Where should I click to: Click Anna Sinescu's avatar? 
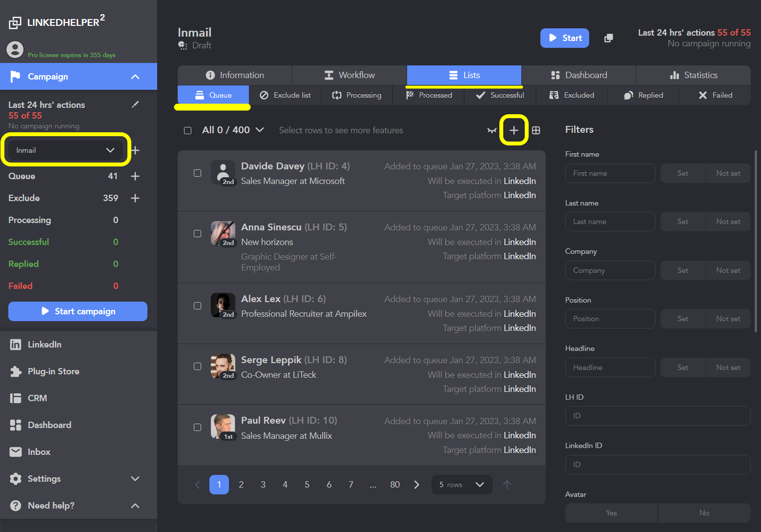click(x=223, y=234)
